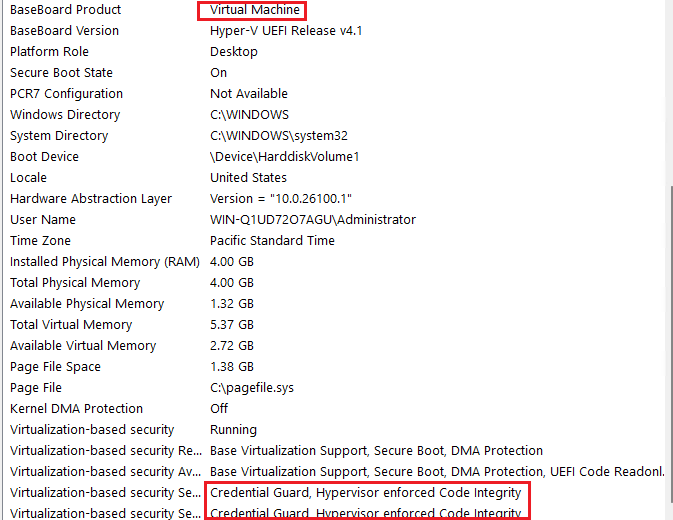Click the C:\pagefile.sys value
This screenshot has width=673, height=520.
click(251, 388)
